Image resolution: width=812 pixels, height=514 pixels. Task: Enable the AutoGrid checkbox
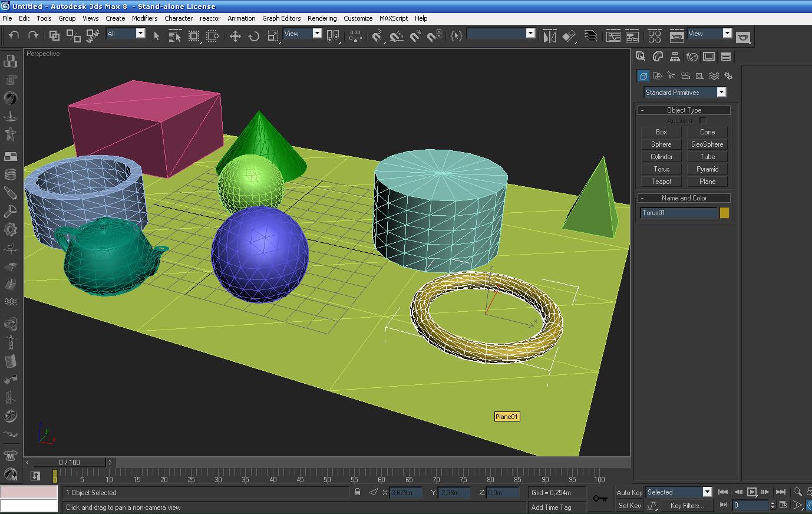(x=703, y=120)
